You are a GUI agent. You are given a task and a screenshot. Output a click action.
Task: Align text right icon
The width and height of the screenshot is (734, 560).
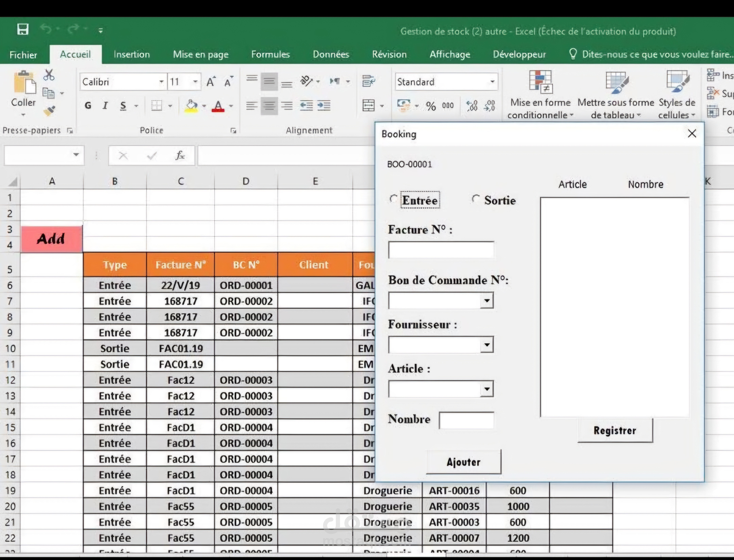click(287, 106)
